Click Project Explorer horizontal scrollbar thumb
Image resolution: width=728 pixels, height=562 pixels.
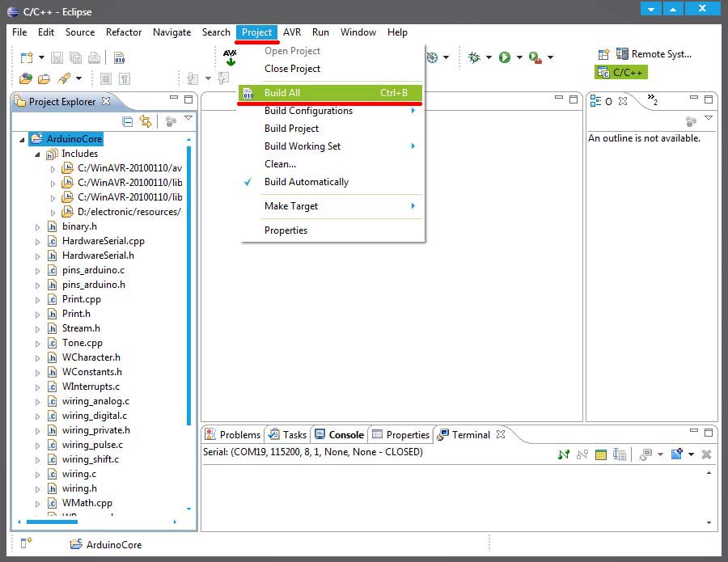[52, 522]
